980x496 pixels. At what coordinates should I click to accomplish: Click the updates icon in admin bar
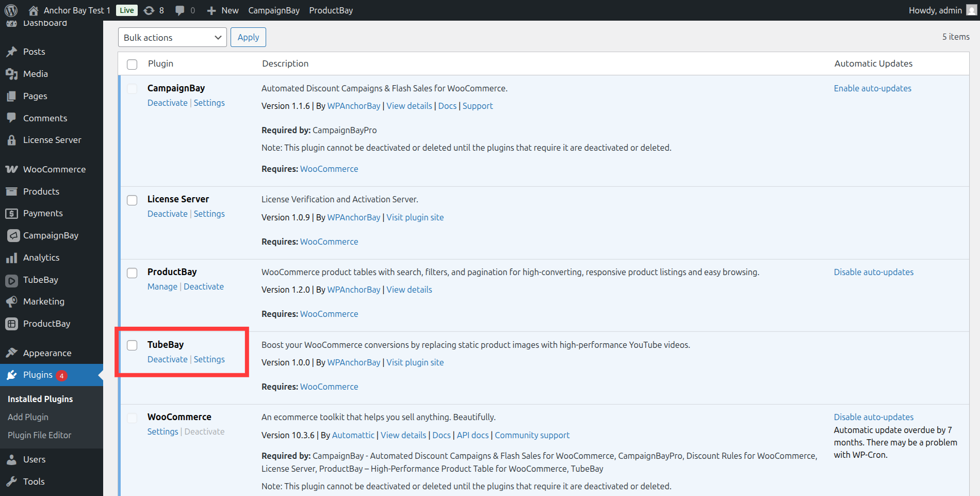point(149,10)
